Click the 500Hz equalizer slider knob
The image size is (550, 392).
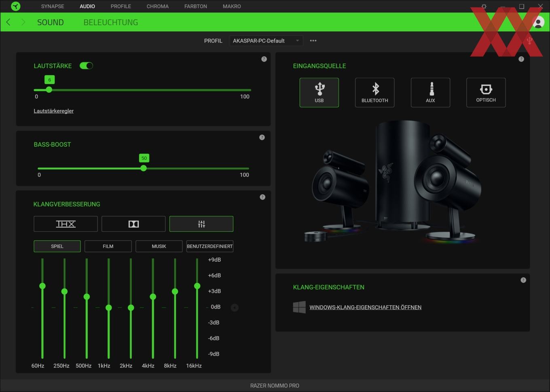[x=87, y=297]
